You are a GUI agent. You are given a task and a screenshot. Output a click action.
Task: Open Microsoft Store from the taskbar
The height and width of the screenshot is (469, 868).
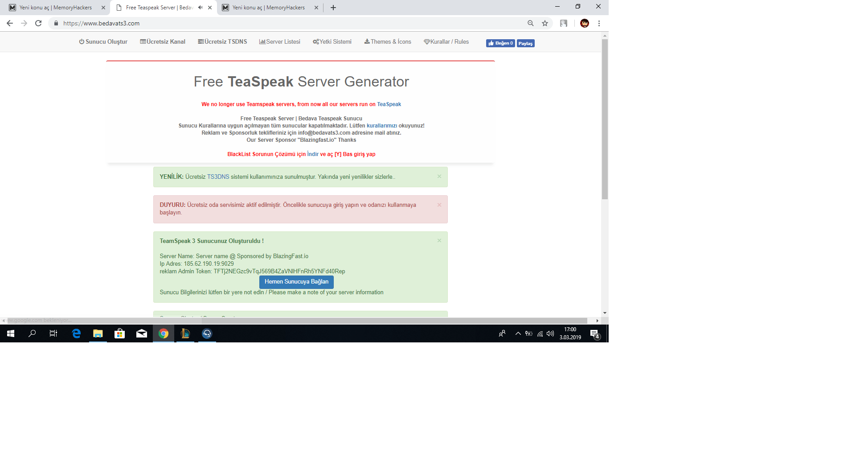tap(120, 333)
